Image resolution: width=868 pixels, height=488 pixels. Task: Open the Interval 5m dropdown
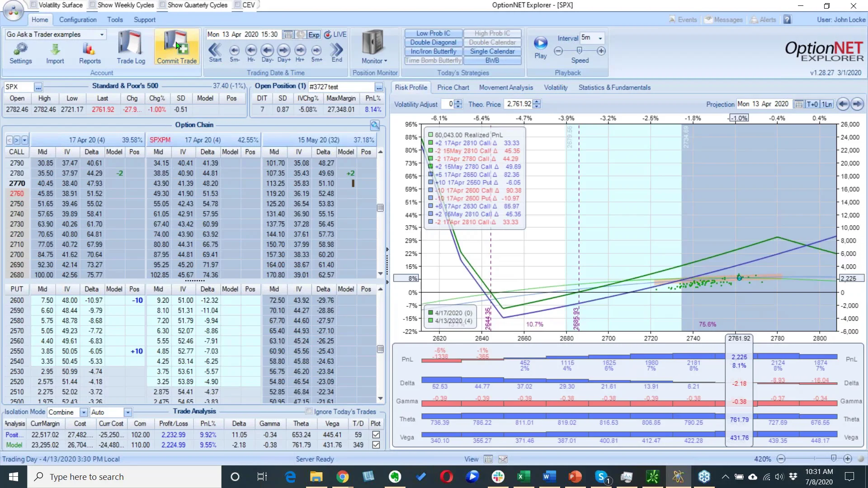click(x=600, y=38)
